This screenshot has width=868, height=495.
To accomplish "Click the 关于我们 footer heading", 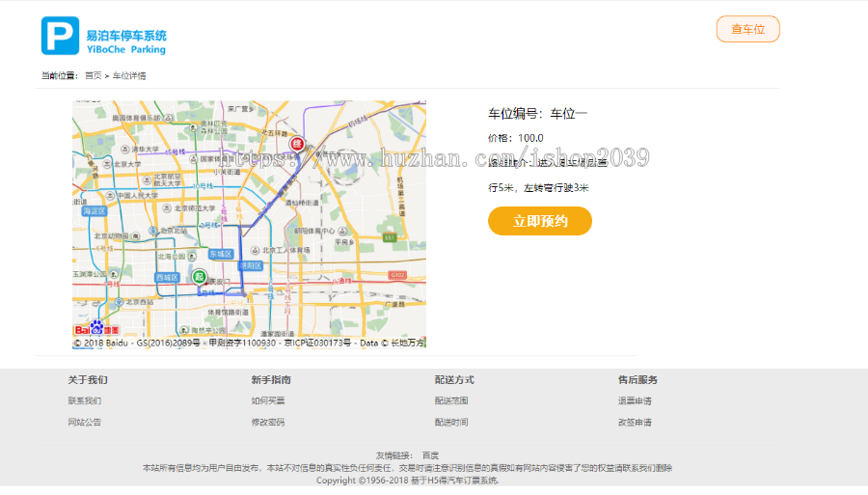I will click(x=88, y=380).
